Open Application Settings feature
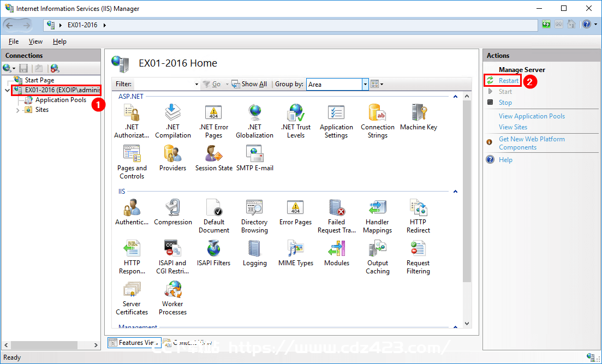Viewport: 602px width, 364px height. (x=336, y=121)
